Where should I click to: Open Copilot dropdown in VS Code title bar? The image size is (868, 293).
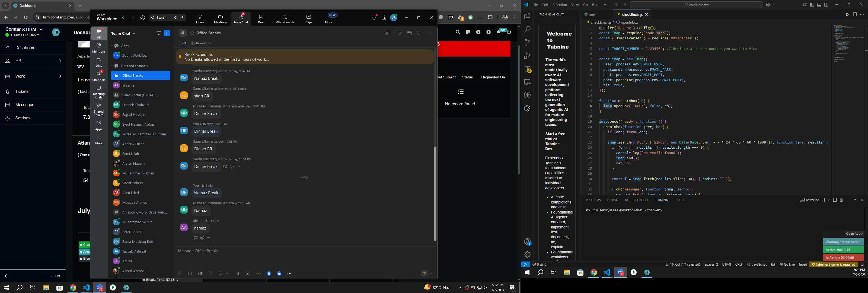(773, 5)
